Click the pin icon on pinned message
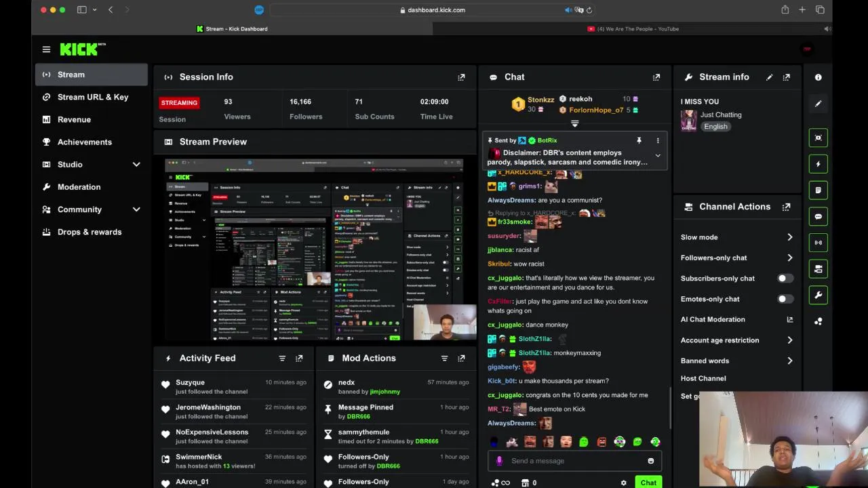The width and height of the screenshot is (868, 488). coord(639,140)
